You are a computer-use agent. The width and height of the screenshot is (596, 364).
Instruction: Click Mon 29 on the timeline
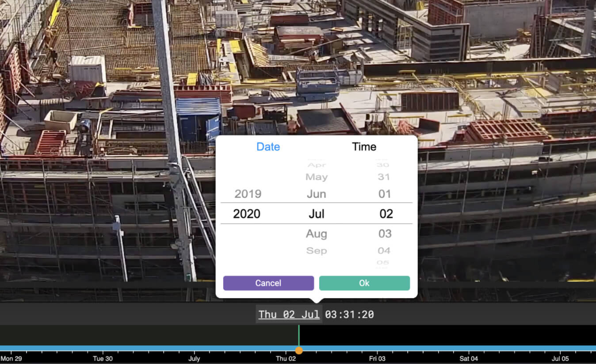[11, 358]
